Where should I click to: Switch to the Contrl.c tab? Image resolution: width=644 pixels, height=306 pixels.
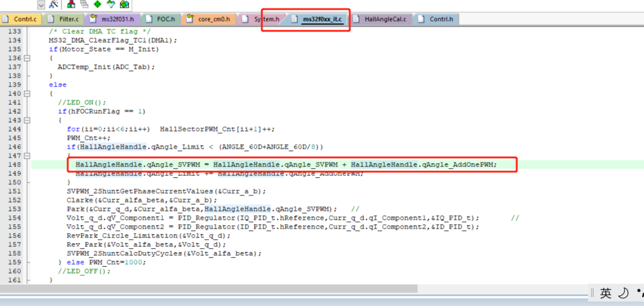pyautogui.click(x=21, y=19)
